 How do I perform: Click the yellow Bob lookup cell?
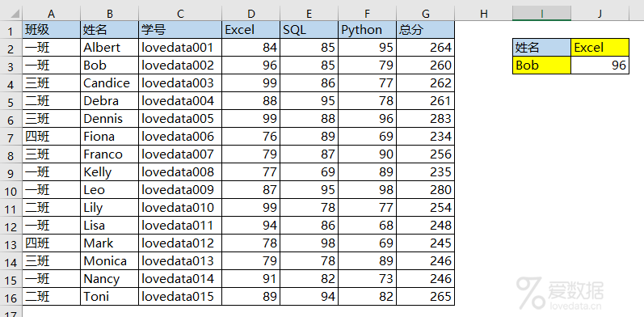[x=541, y=66]
